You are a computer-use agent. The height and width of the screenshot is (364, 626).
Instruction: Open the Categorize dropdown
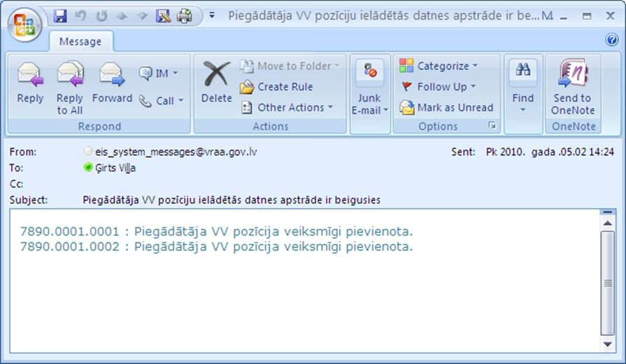(439, 66)
